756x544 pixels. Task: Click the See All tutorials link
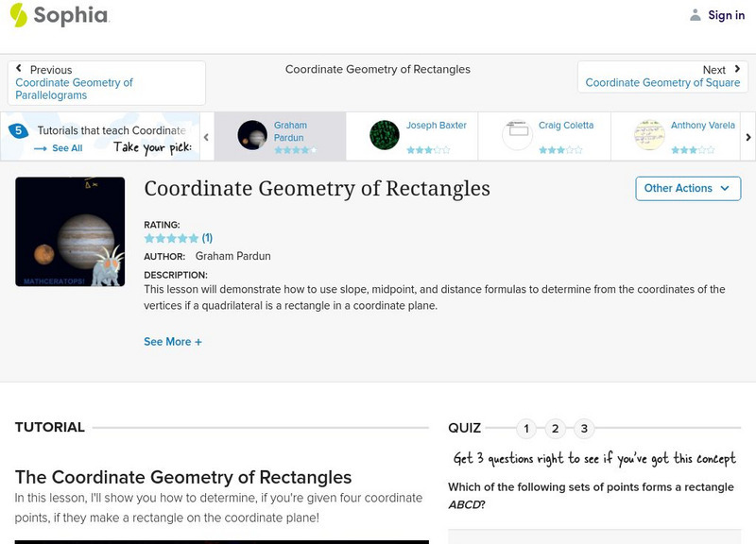pos(59,148)
